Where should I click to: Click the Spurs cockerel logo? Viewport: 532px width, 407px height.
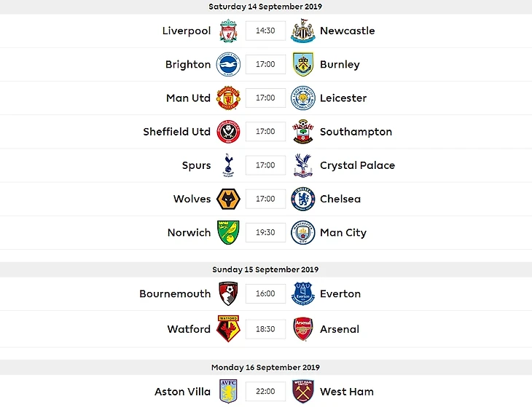228,165
